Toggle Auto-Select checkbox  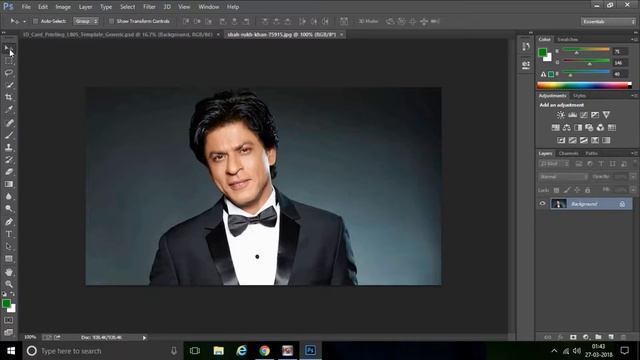[35, 21]
